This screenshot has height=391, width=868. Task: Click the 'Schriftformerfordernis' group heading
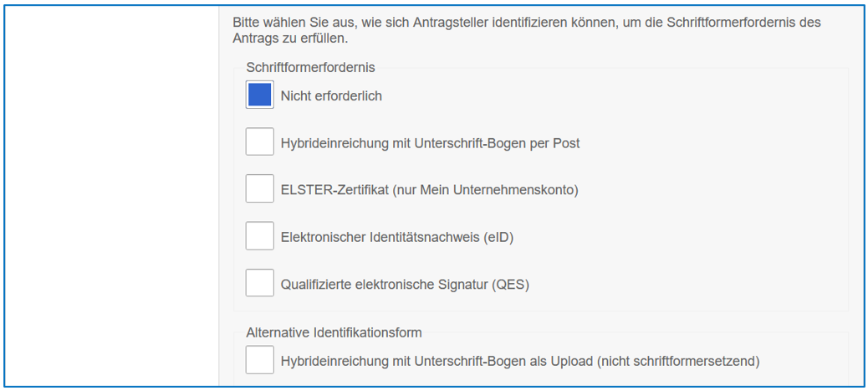(x=310, y=67)
